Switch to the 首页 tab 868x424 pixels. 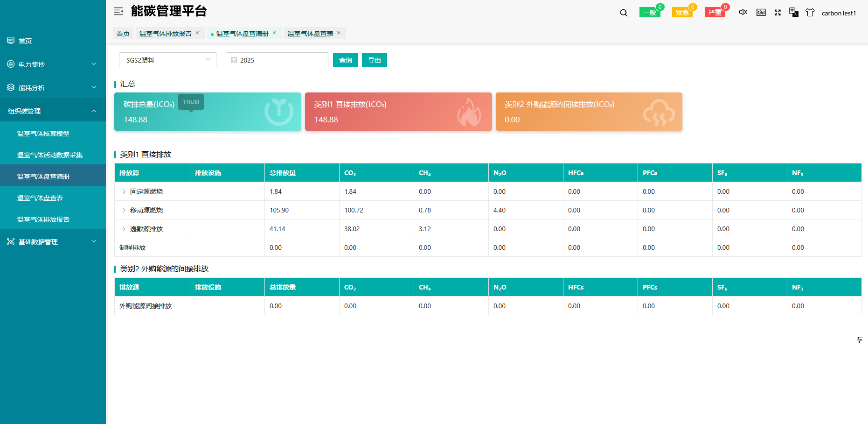[x=123, y=33]
